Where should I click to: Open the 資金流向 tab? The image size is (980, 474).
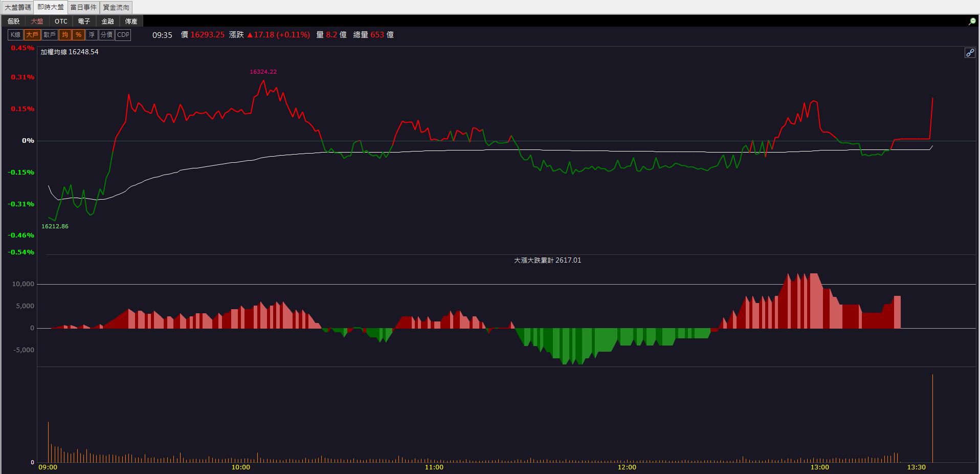(116, 7)
